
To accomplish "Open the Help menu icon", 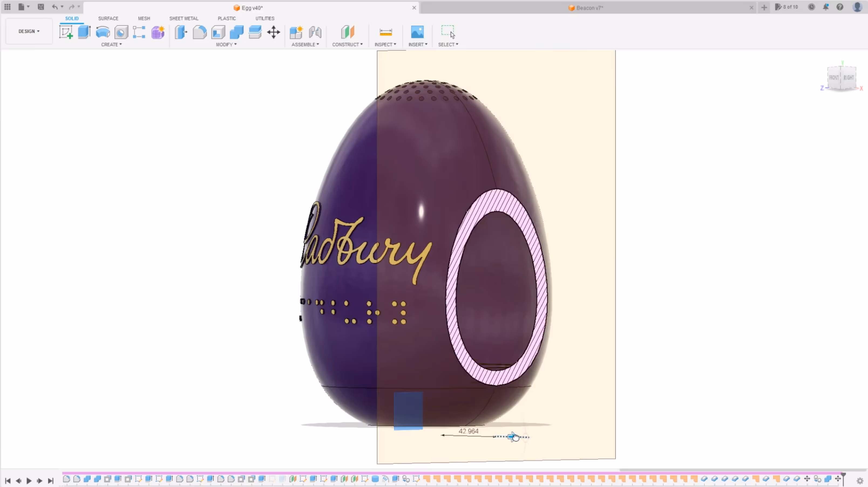I will point(840,7).
